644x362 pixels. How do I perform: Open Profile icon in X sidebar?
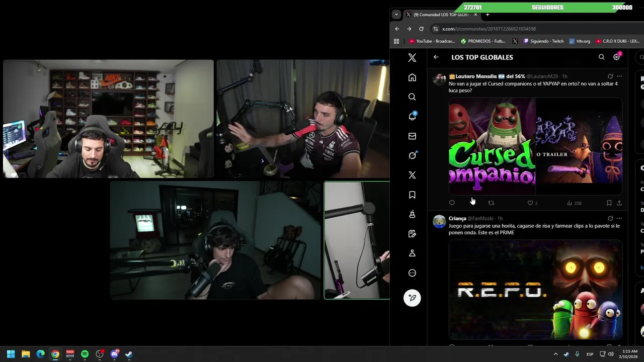click(412, 253)
